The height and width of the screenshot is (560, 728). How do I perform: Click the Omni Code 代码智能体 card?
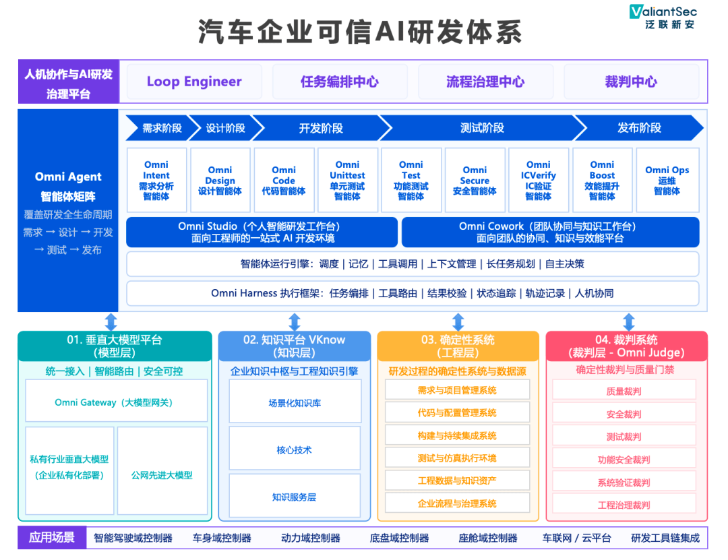coord(284,180)
